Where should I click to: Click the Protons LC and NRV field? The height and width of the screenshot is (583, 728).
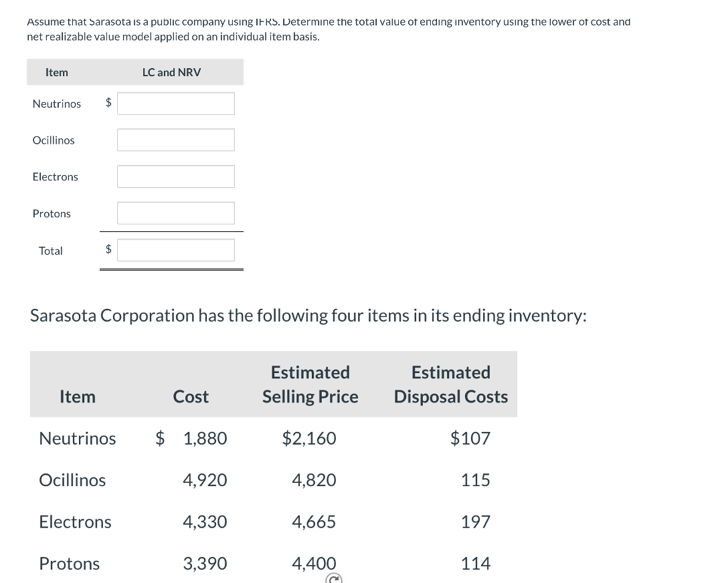click(176, 213)
